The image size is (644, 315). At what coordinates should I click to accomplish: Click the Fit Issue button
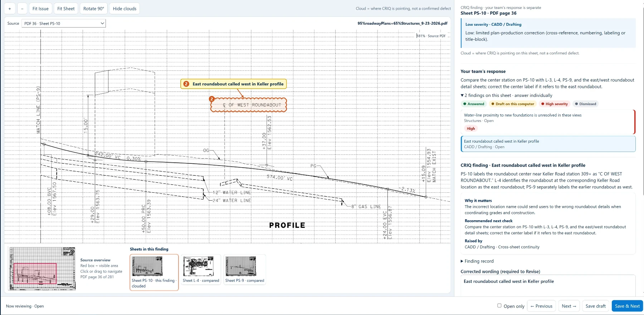point(40,9)
